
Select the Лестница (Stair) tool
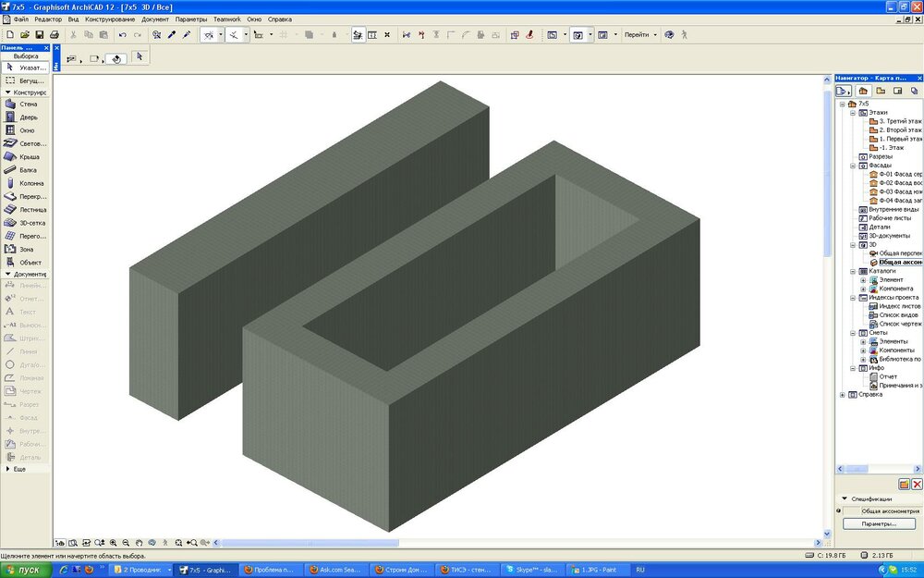coord(31,210)
